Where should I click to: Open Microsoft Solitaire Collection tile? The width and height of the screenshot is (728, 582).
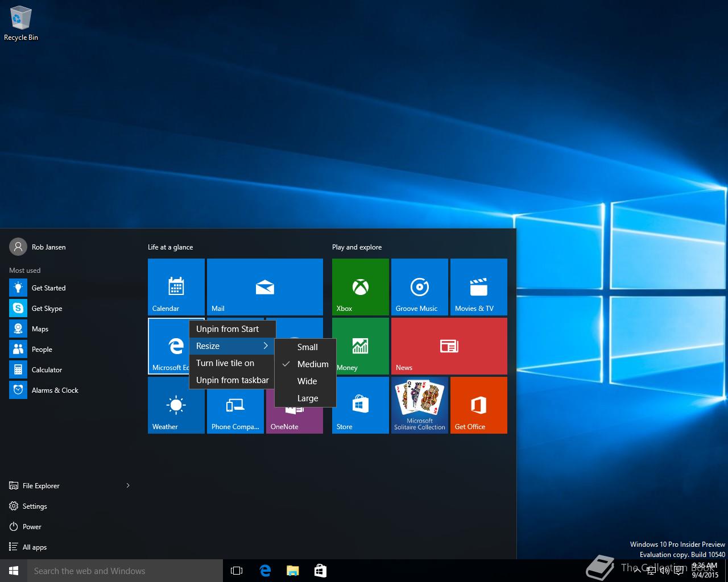(x=420, y=405)
